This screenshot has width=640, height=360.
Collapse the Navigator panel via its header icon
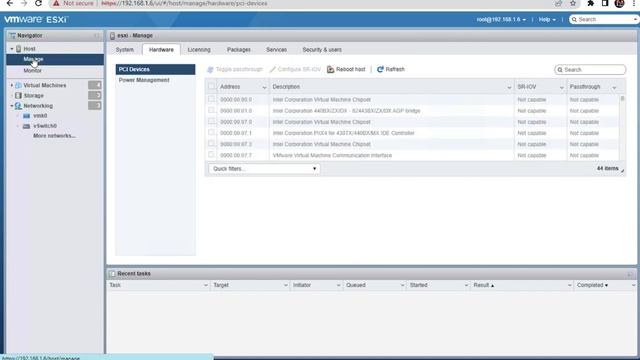coord(96,36)
